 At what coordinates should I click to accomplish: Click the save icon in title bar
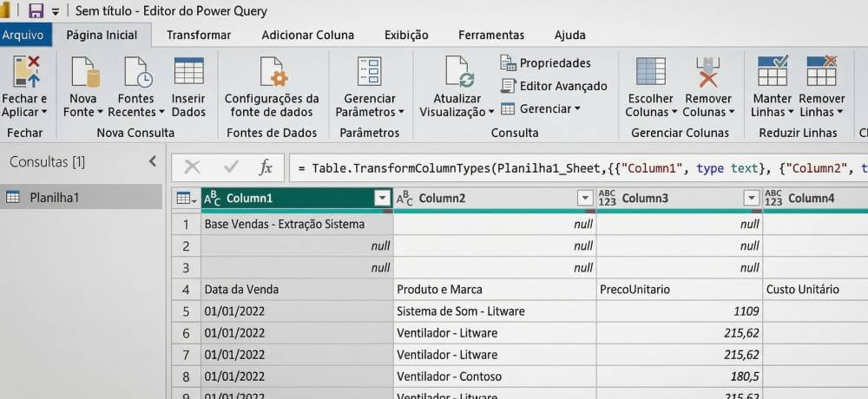click(x=36, y=10)
